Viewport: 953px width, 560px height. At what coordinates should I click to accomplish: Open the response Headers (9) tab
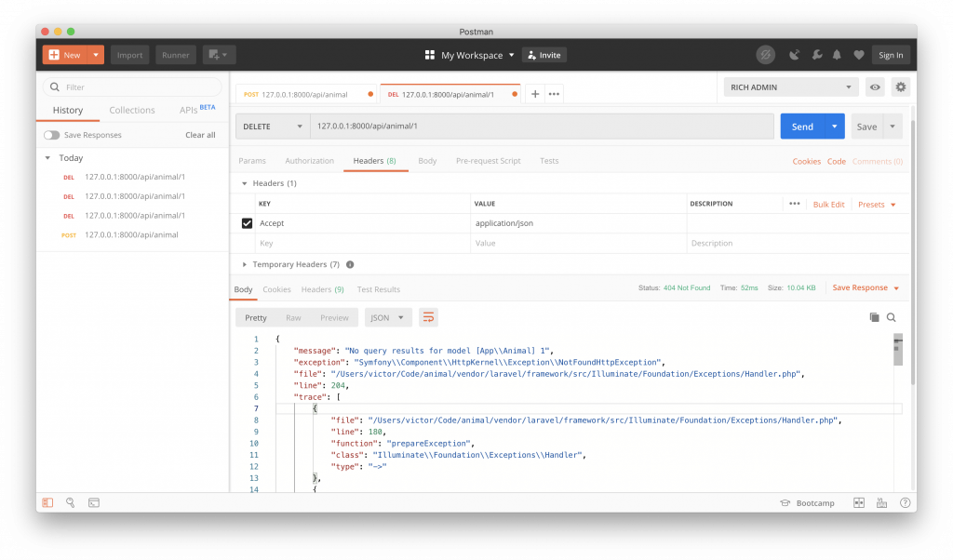click(322, 289)
